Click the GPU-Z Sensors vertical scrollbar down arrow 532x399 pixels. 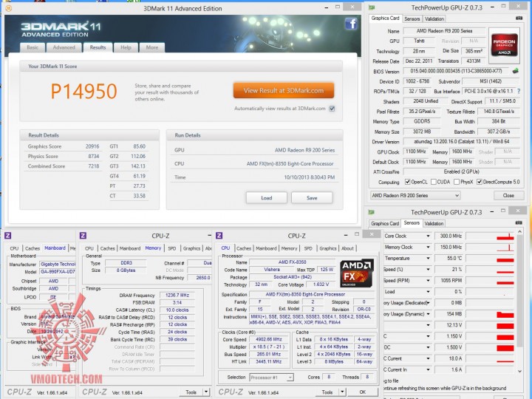pos(519,371)
